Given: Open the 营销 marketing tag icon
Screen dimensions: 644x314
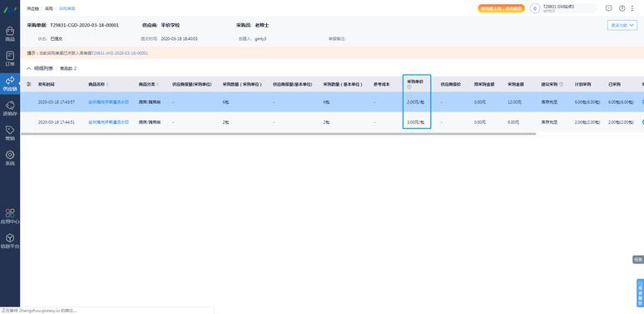Looking at the screenshot, I should click(10, 133).
